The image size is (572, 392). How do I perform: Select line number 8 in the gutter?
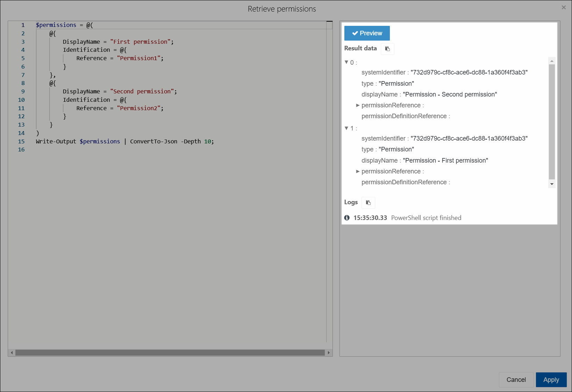coord(23,83)
